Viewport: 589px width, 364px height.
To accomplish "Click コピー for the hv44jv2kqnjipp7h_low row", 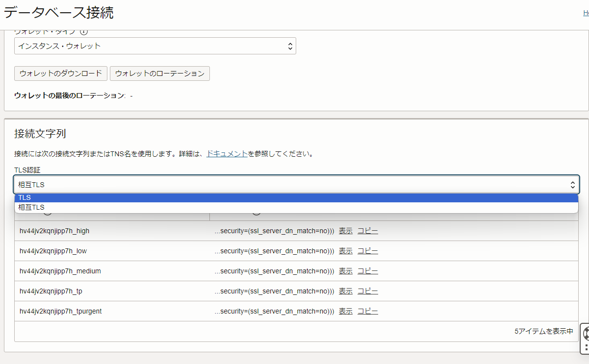I will (x=368, y=251).
